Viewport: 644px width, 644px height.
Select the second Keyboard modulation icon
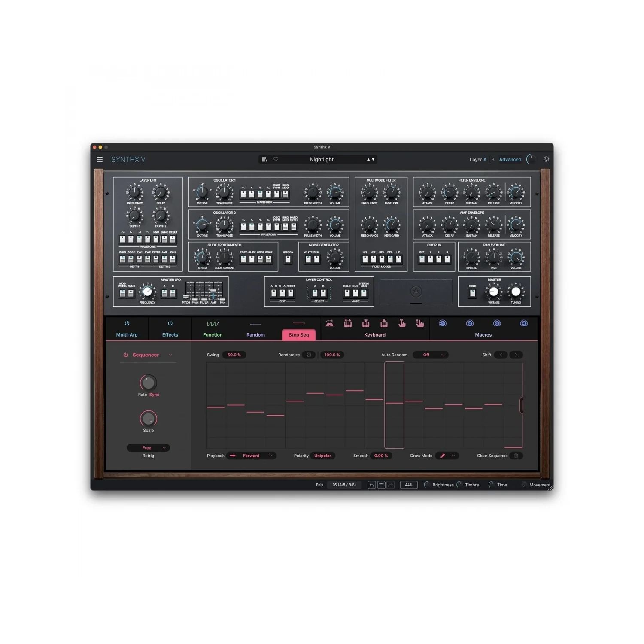tap(348, 323)
